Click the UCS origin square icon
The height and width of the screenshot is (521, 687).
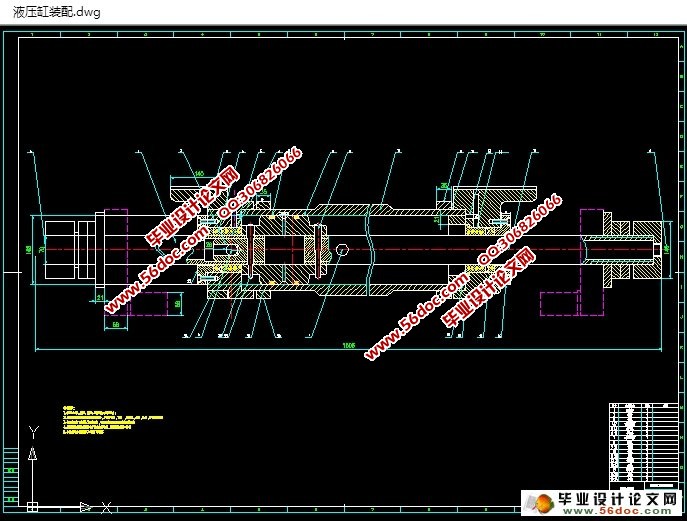point(33,506)
